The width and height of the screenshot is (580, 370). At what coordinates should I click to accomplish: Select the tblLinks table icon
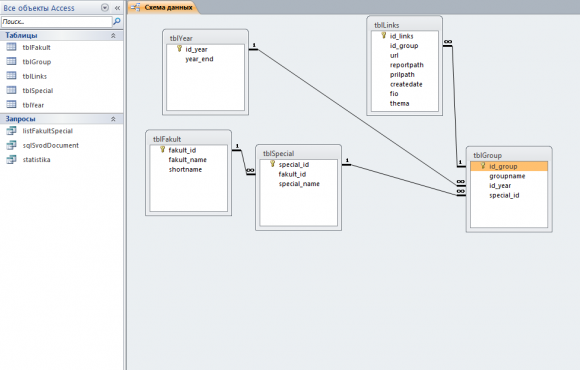click(11, 75)
